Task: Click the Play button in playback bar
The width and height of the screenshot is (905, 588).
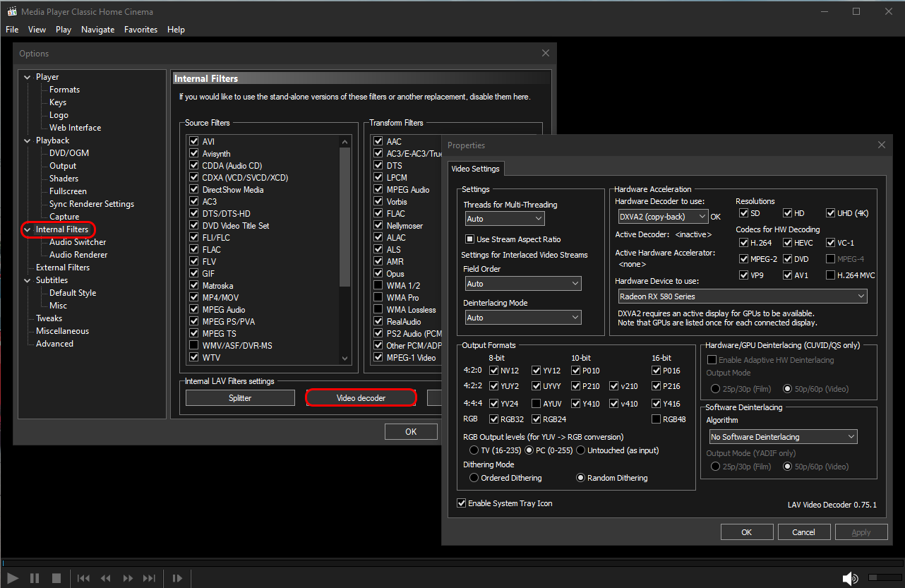Action: point(13,578)
